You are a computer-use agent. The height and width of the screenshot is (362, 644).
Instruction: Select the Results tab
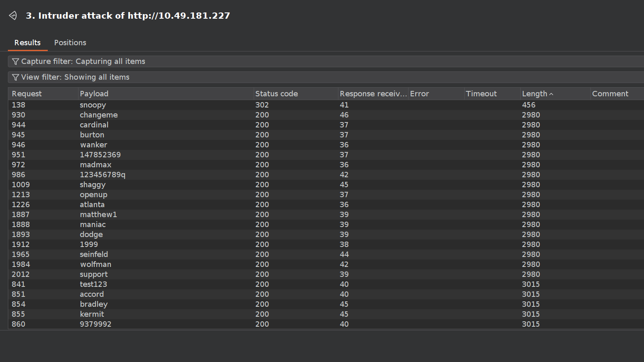pos(27,43)
